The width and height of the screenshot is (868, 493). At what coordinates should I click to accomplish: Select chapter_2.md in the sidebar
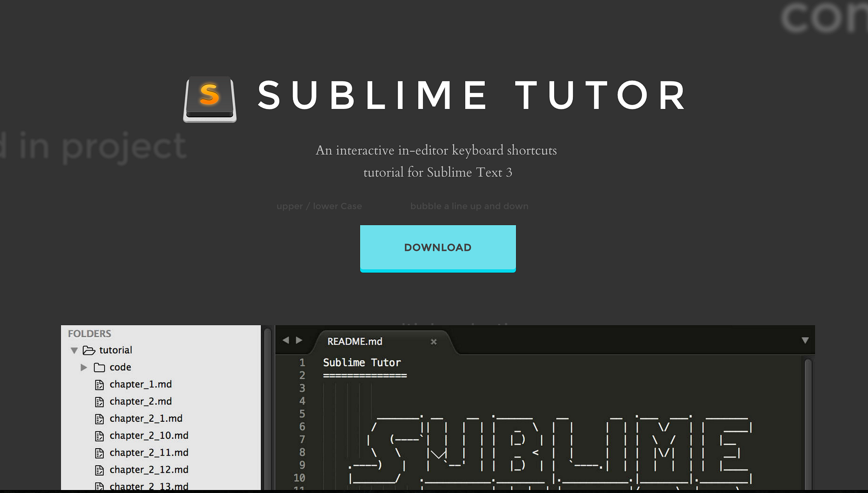pos(140,401)
